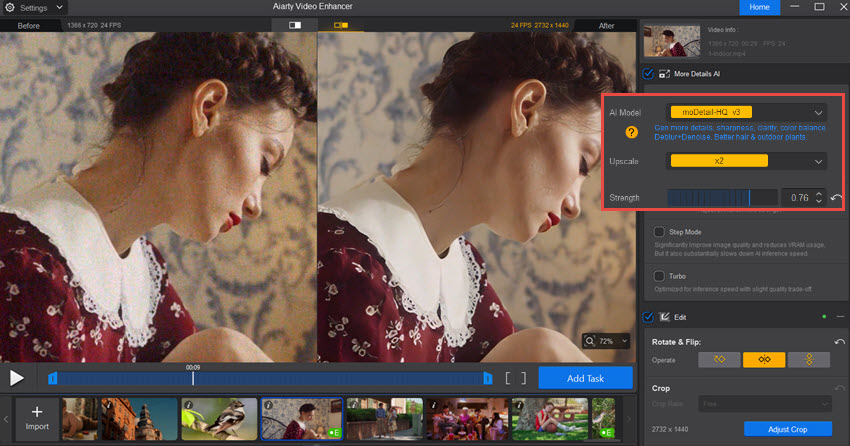Click the Edit pencil icon
Viewport: 850px width, 446px height.
pyautogui.click(x=664, y=317)
